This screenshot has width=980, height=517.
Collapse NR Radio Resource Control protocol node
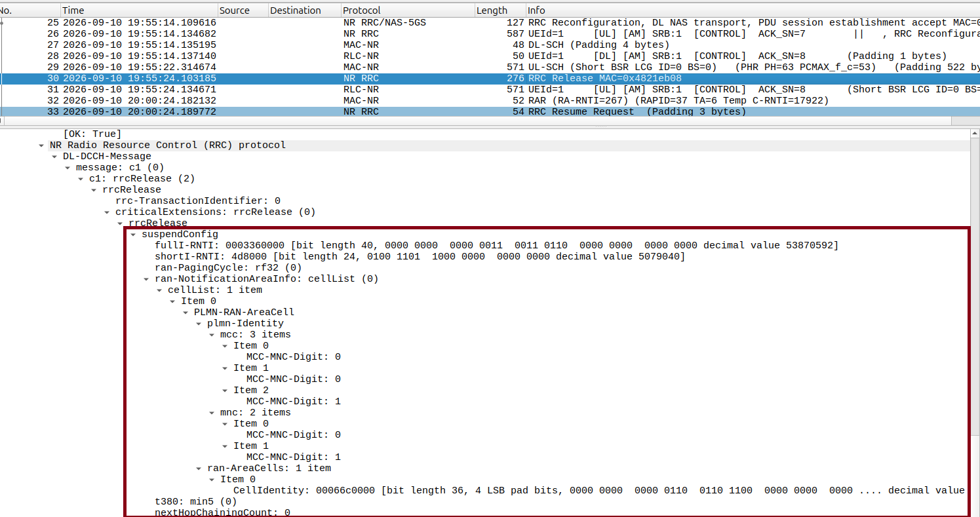42,145
